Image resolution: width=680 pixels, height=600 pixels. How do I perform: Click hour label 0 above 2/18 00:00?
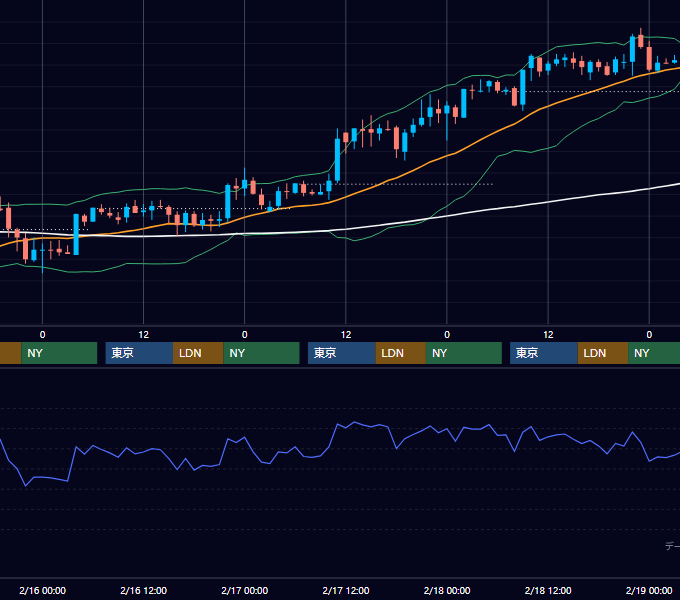click(x=447, y=335)
